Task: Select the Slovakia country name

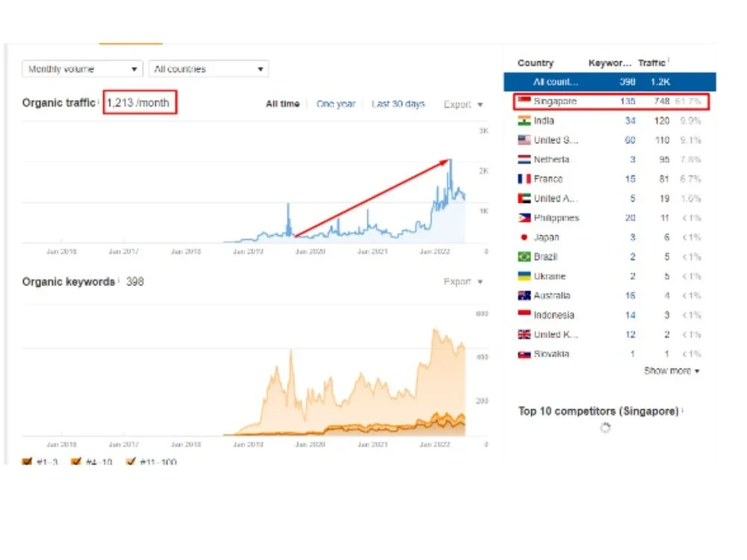Action: click(x=551, y=354)
